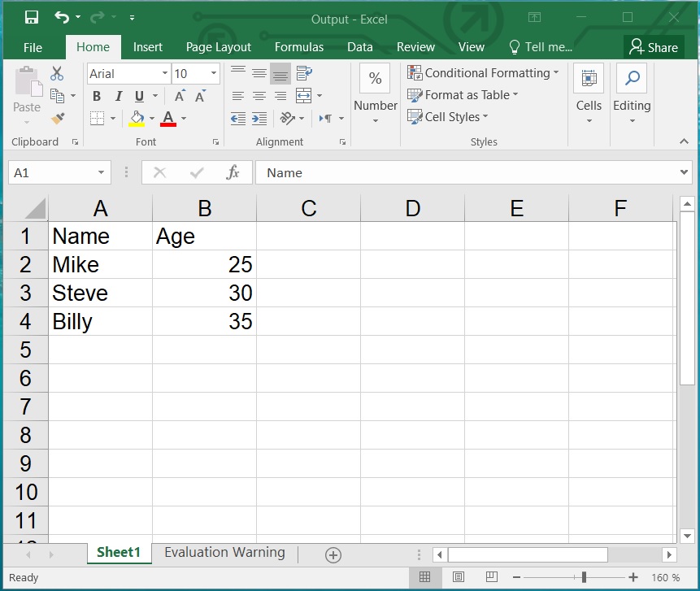Viewport: 700px width, 591px height.
Task: Open the Page Layout tab
Action: pyautogui.click(x=218, y=47)
